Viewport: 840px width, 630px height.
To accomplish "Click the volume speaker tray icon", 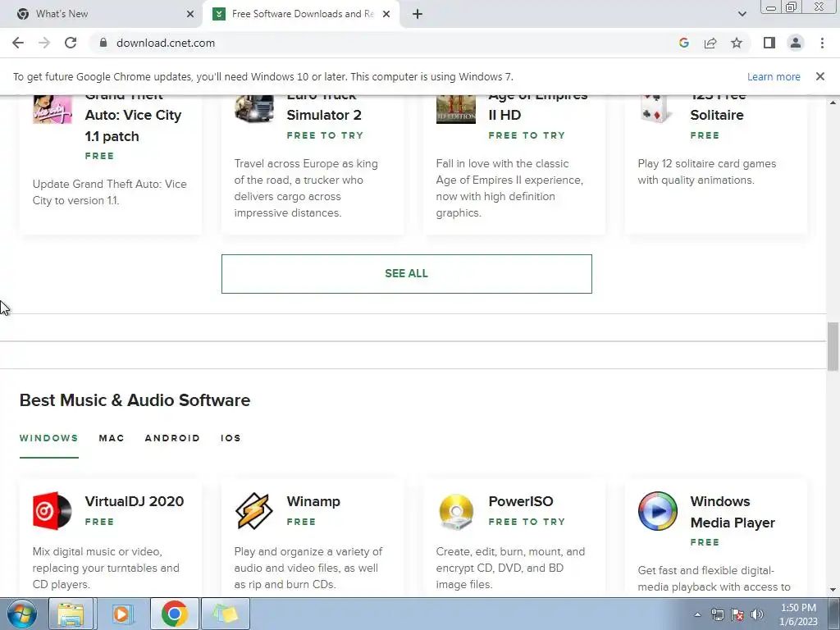I will (757, 615).
